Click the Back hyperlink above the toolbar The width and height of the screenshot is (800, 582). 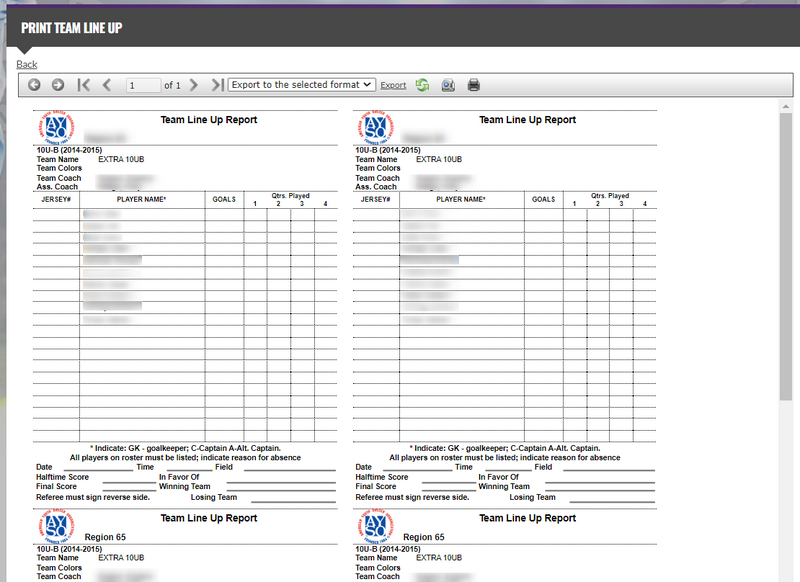(x=26, y=64)
